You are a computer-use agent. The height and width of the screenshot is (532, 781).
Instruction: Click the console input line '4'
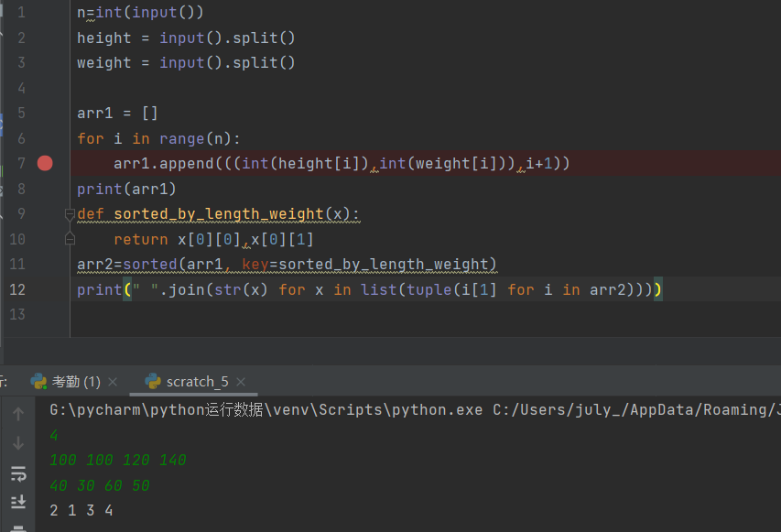pyautogui.click(x=54, y=435)
